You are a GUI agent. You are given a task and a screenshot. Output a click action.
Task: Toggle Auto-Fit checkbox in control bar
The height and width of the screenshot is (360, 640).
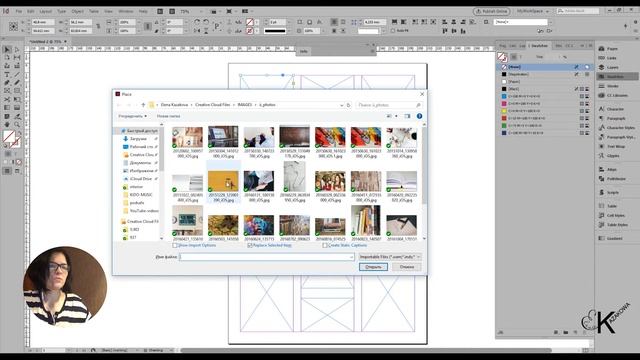coord(393,31)
